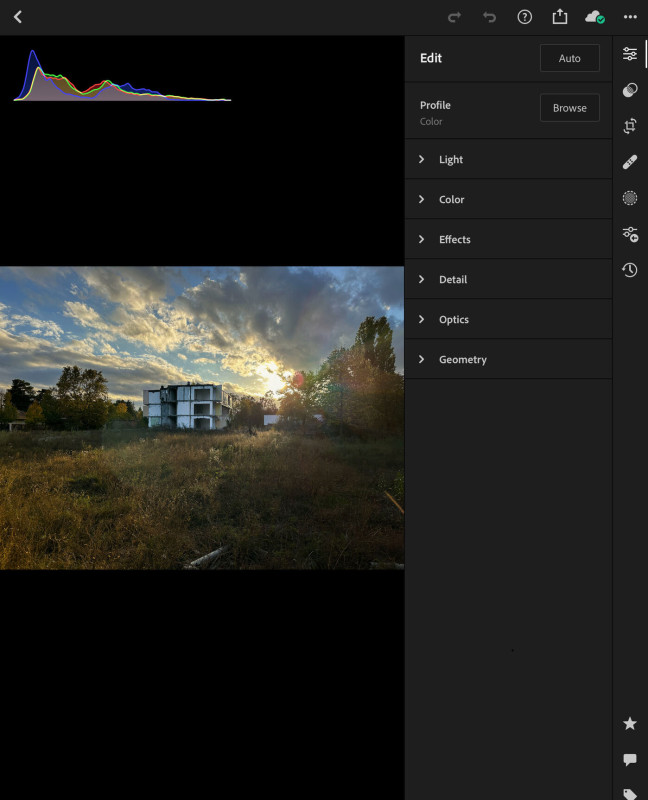This screenshot has width=648, height=800.
Task: Expand the Optics panel
Action: (508, 319)
